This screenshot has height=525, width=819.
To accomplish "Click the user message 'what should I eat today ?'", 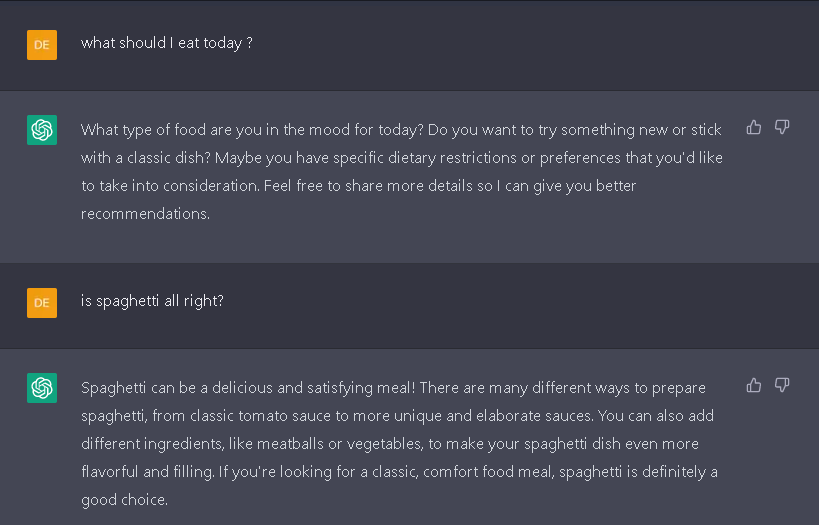I will click(167, 43).
